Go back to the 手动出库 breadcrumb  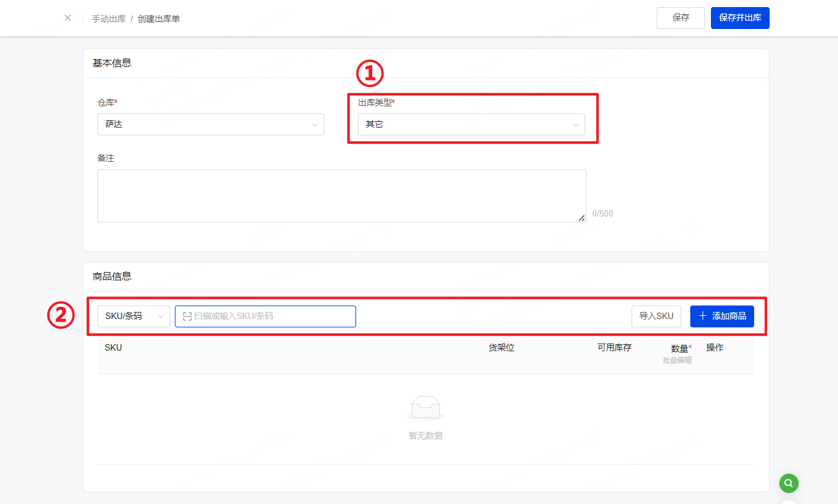point(108,19)
